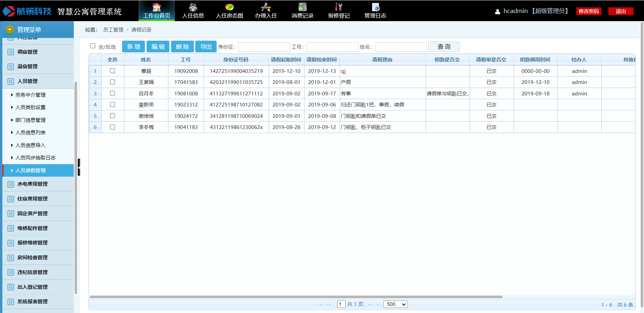Click the 新增 button

(x=133, y=47)
